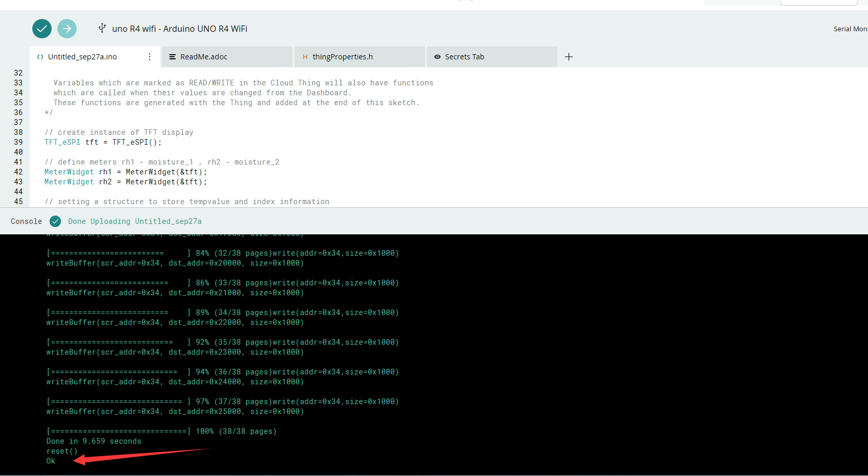Image resolution: width=868 pixels, height=476 pixels.
Task: Click line number 42 in the gutter
Action: [18, 172]
